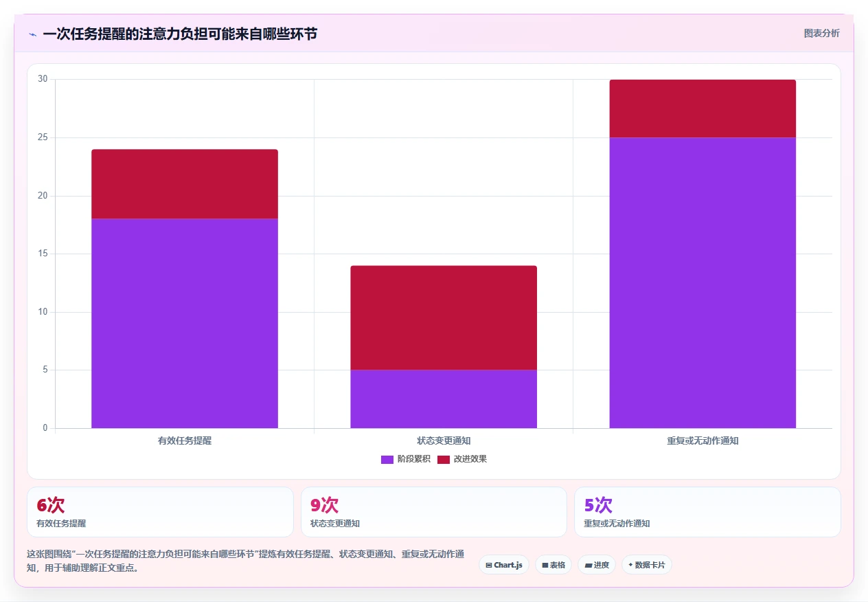Click the 重复或无动作通知 x-axis label

[703, 441]
